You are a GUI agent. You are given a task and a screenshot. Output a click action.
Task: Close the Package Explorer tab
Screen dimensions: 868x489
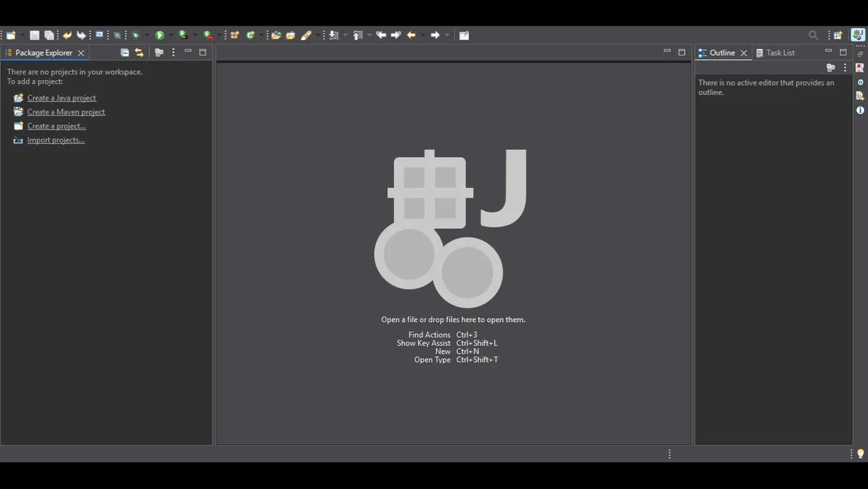coord(81,53)
